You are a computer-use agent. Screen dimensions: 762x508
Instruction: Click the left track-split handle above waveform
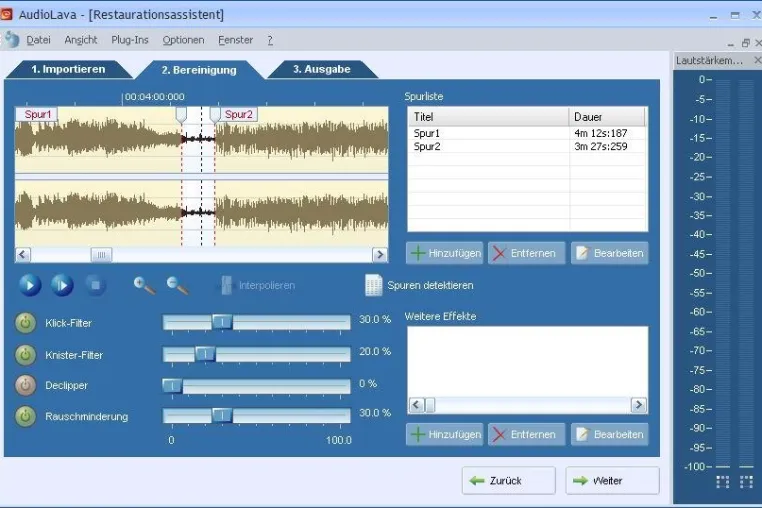pyautogui.click(x=181, y=115)
